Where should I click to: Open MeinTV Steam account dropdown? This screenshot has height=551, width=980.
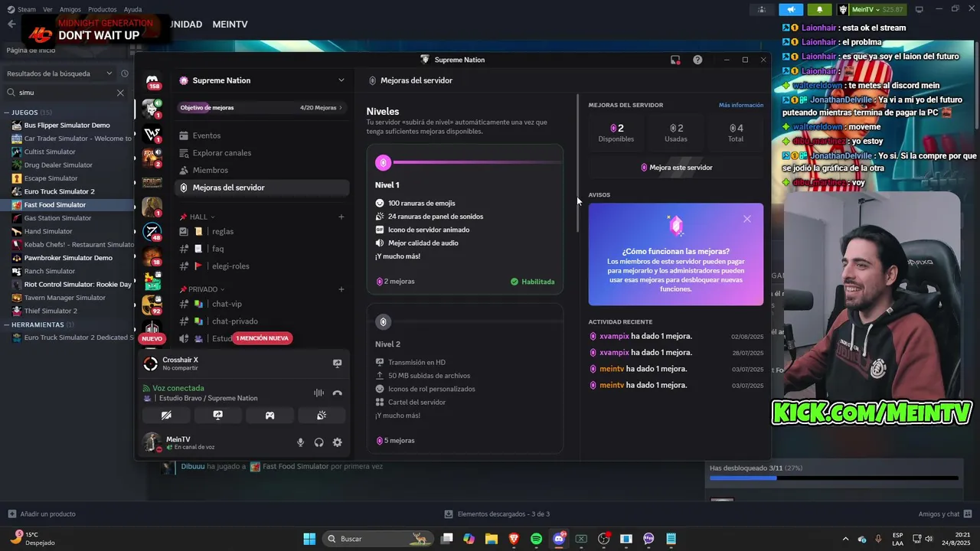tap(871, 9)
